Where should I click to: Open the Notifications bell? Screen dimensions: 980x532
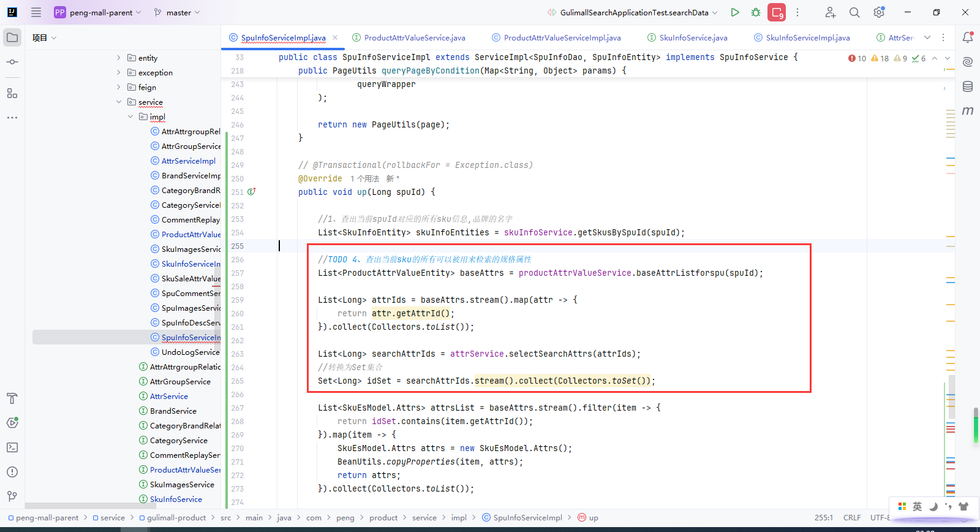(x=968, y=37)
